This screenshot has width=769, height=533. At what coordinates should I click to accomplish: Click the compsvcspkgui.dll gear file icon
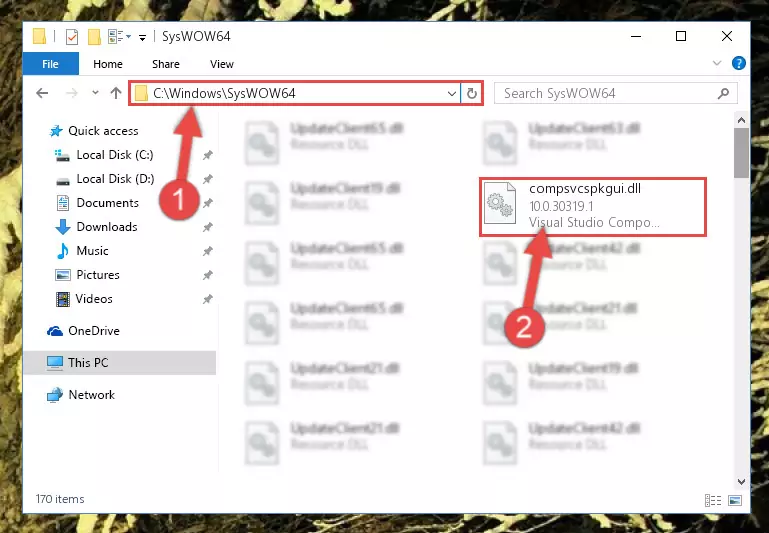click(x=500, y=203)
